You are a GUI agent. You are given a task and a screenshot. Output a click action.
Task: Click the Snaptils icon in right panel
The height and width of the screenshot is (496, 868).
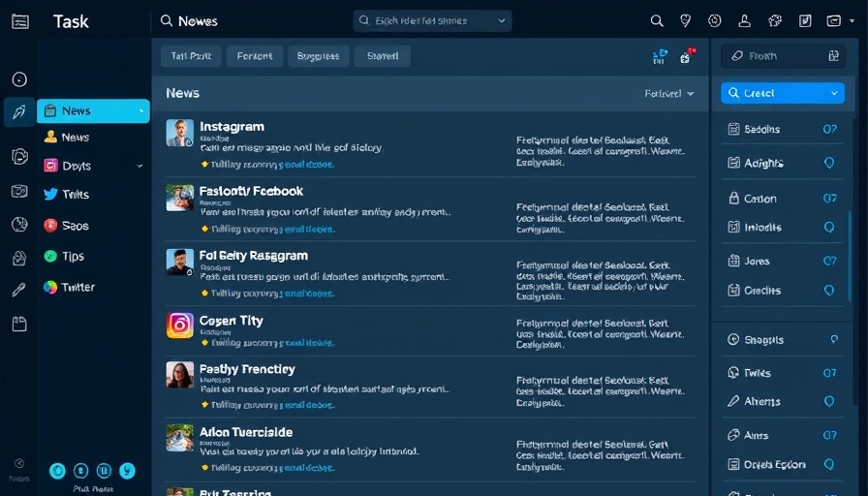[733, 339]
